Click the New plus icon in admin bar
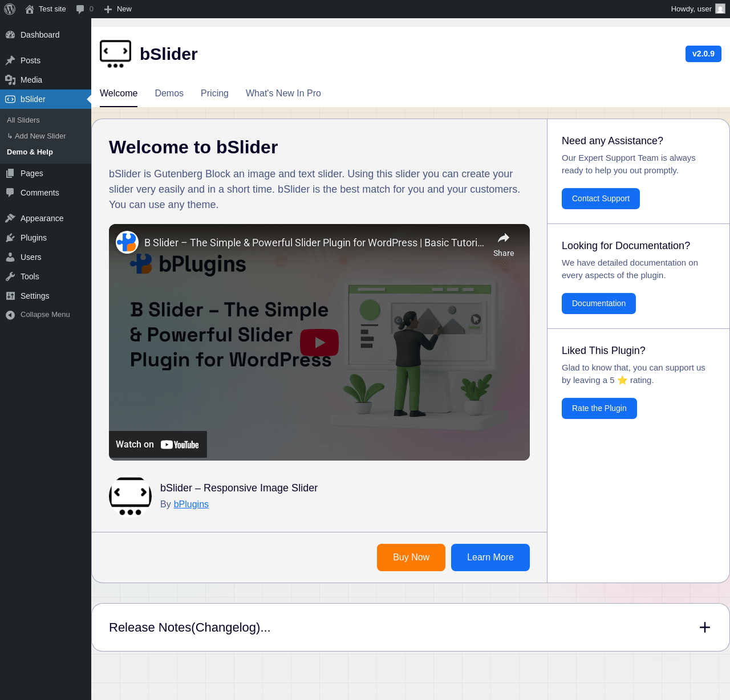 108,9
